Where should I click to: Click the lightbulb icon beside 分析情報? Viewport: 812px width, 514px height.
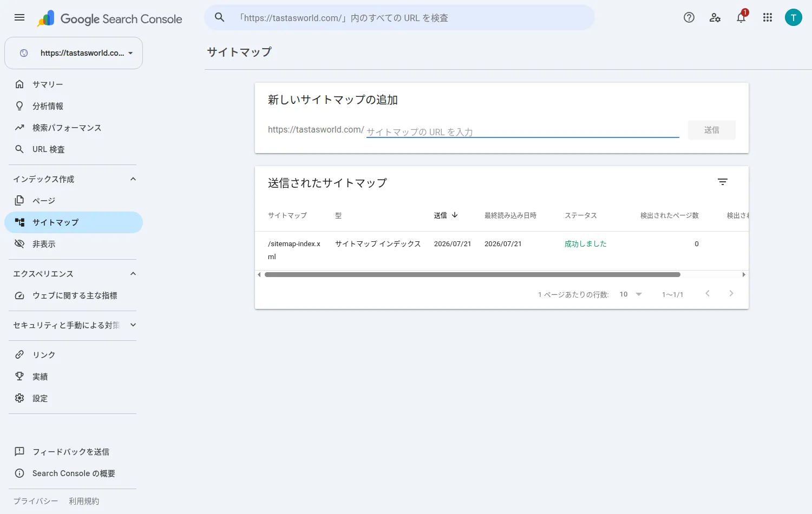pos(19,106)
